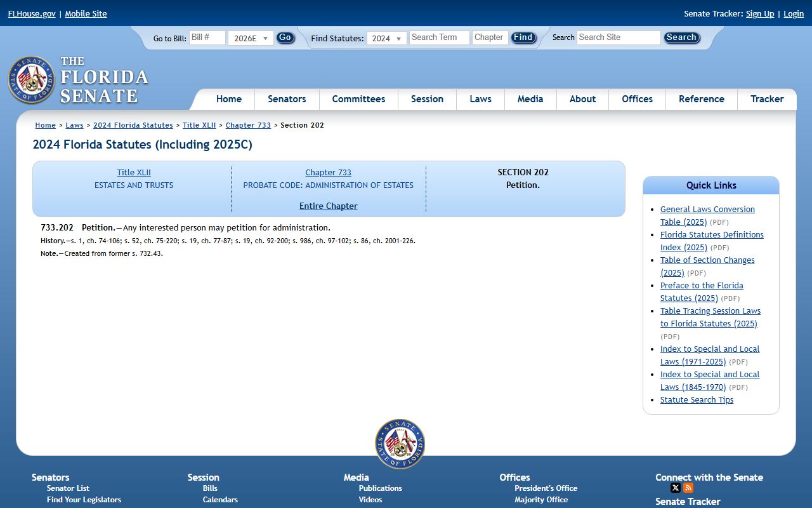The image size is (812, 508).
Task: Open the Chapter 733 breadcrumb link
Action: (x=248, y=125)
